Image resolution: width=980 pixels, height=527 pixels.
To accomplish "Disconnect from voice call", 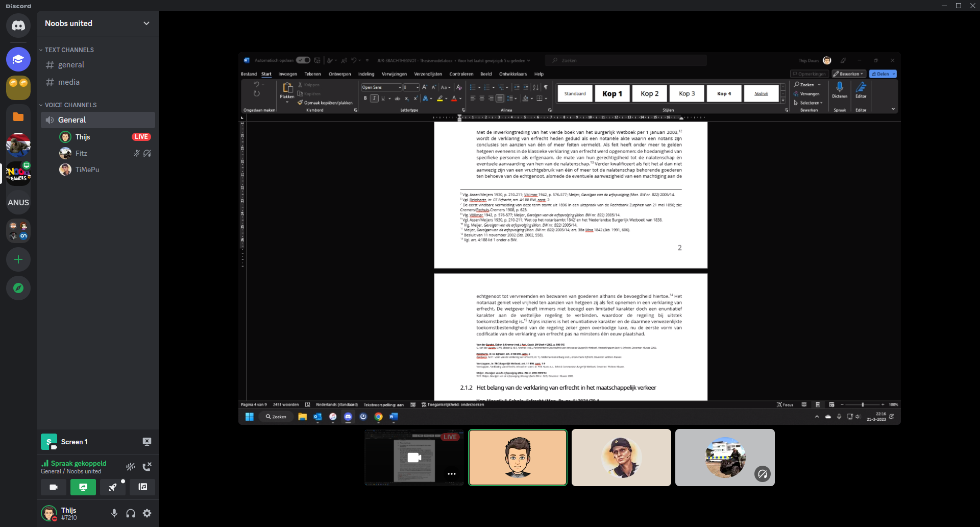I will pos(147,467).
